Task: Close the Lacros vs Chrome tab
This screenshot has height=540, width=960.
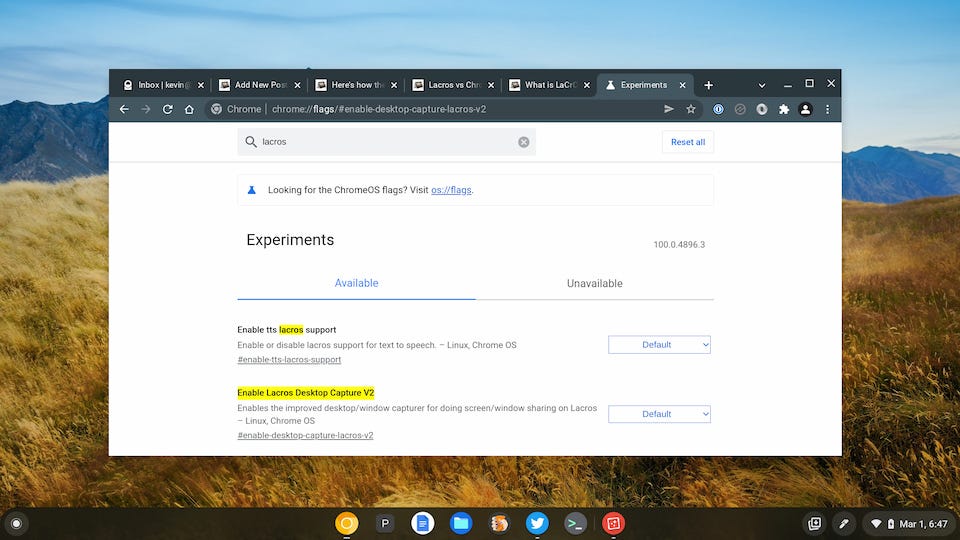Action: coord(490,86)
